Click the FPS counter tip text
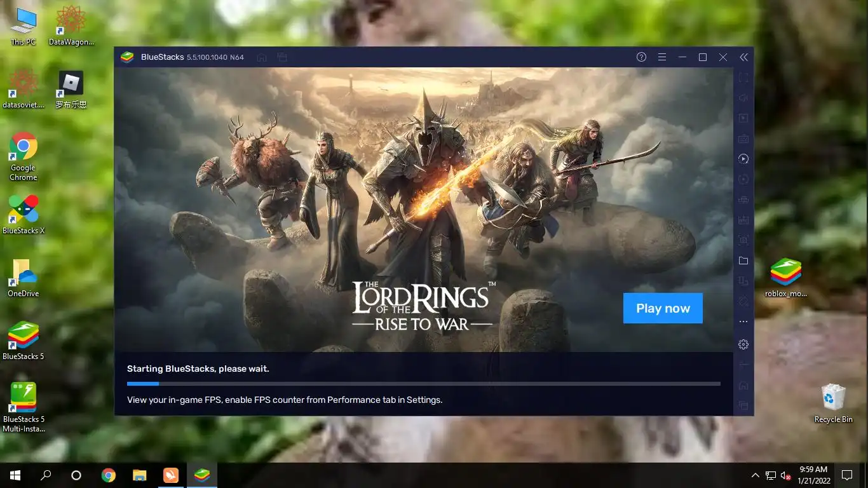Screen dimensions: 868x488 click(x=285, y=400)
